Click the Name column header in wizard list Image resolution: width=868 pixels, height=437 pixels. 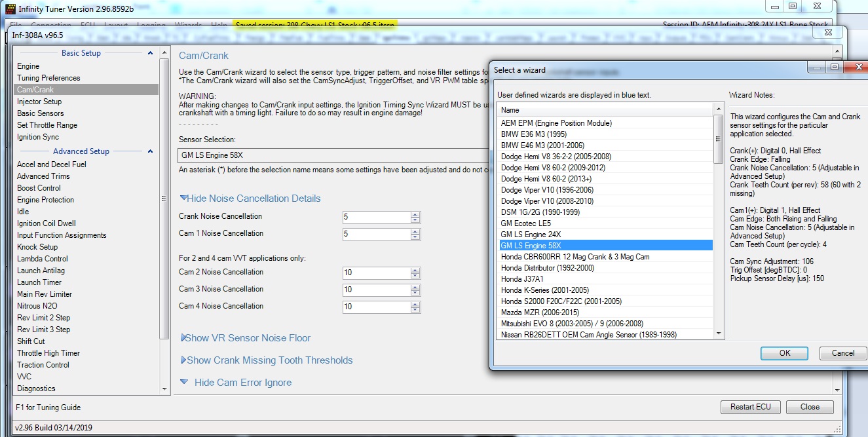[604, 110]
